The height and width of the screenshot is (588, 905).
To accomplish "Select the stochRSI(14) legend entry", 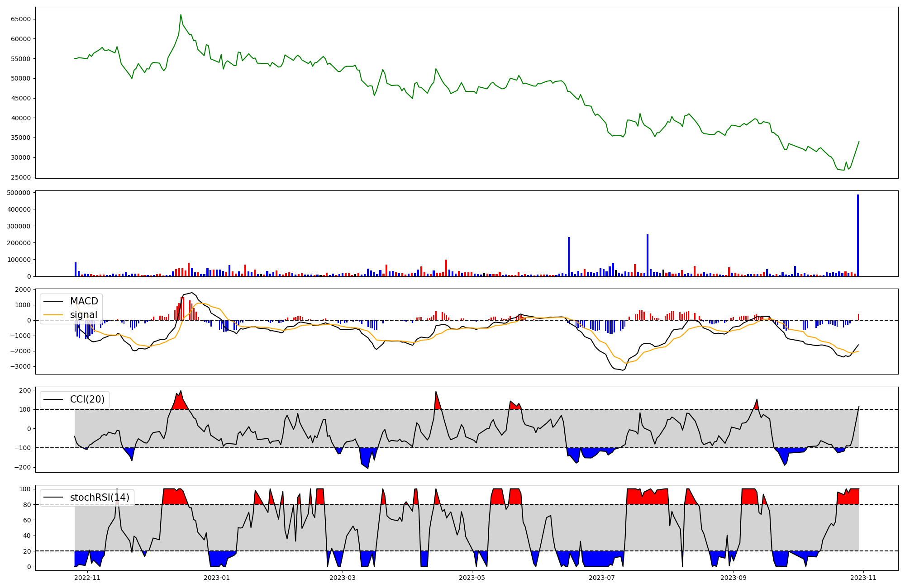I will pos(99,498).
